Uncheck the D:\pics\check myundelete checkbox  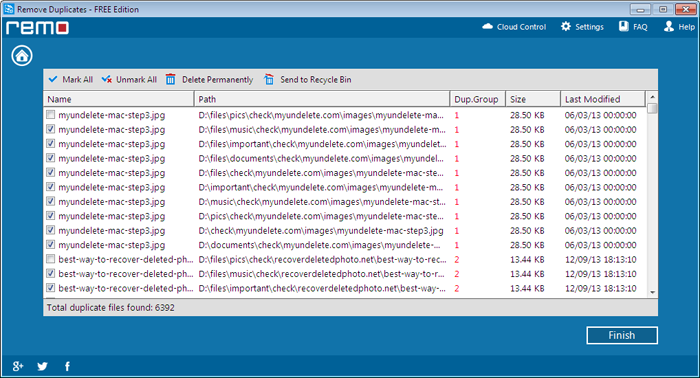[50, 216]
